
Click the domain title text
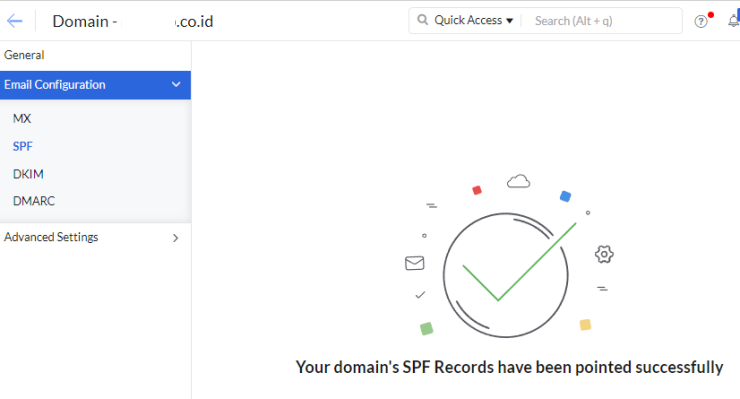click(x=133, y=21)
